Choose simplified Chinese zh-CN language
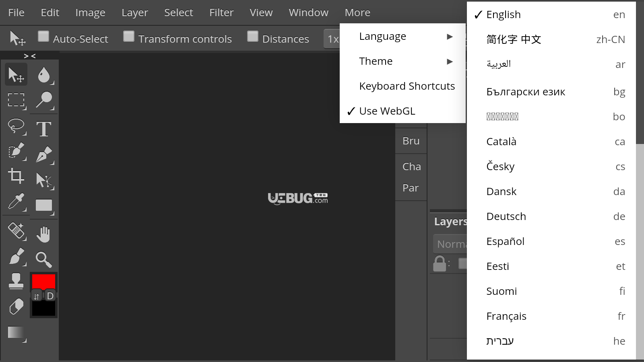The width and height of the screenshot is (644, 362). 551,39
